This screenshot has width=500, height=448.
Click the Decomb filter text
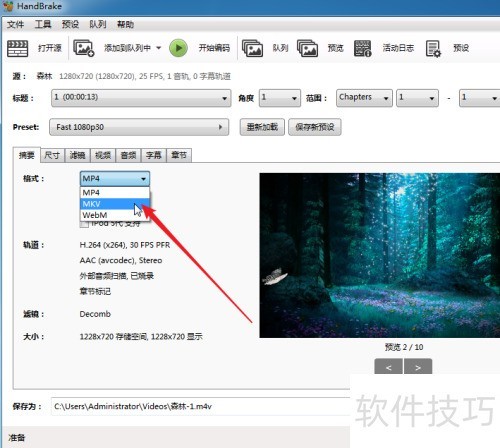click(95, 314)
